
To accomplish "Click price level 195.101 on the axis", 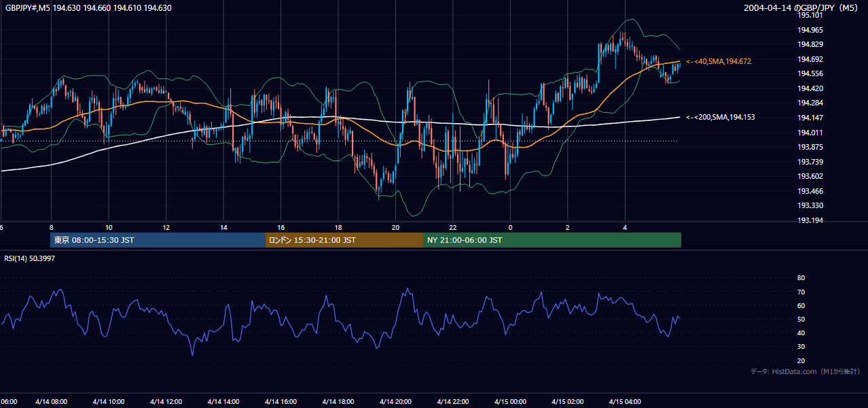I will pos(810,15).
